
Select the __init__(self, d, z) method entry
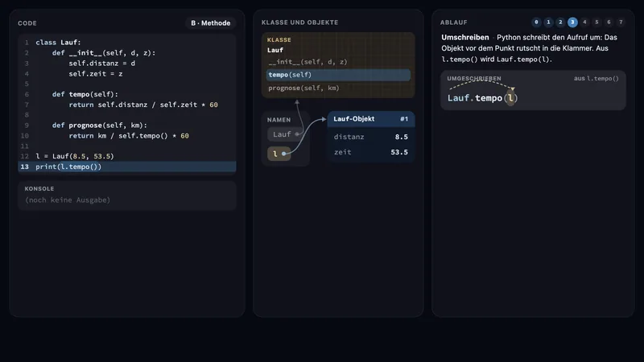pyautogui.click(x=338, y=62)
